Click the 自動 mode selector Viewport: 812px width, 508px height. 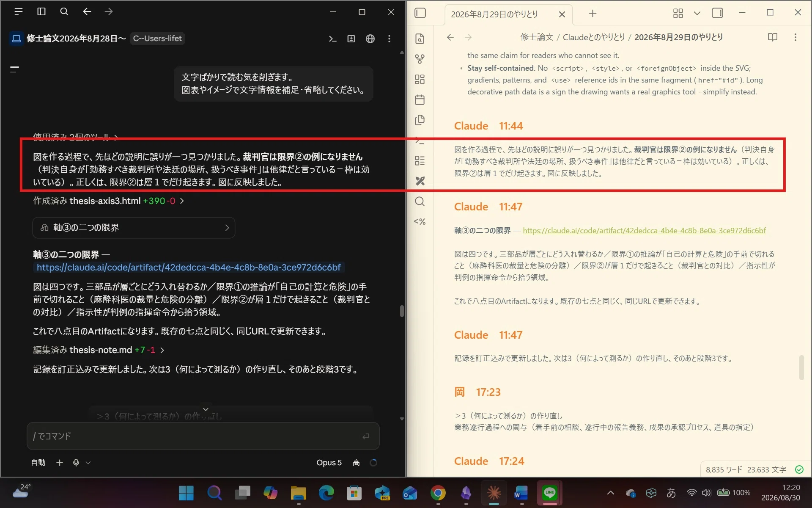click(38, 463)
